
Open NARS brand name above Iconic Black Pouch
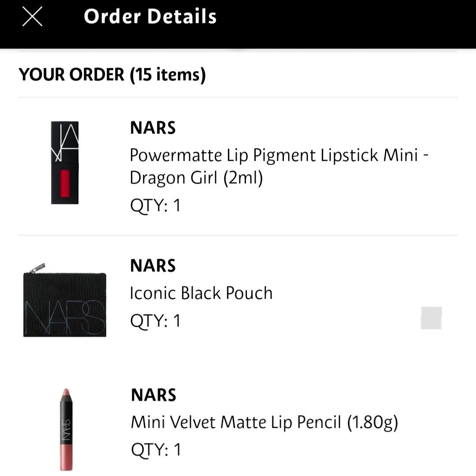152,265
